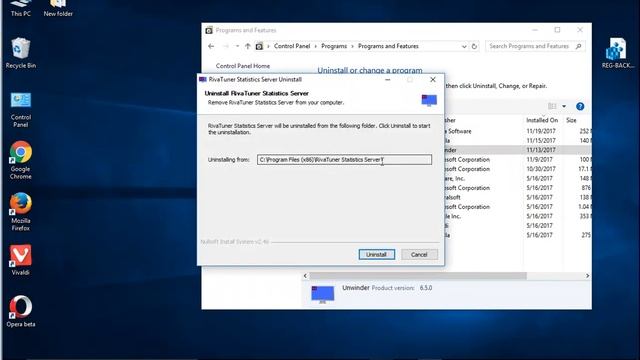Screen dimensions: 640x360
Task: Open This PC desktop icon
Action: pyautogui.click(x=21, y=8)
